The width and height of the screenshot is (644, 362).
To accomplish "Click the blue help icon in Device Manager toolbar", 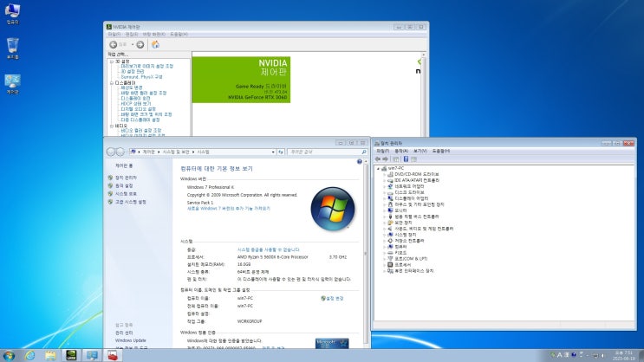I will click(406, 158).
